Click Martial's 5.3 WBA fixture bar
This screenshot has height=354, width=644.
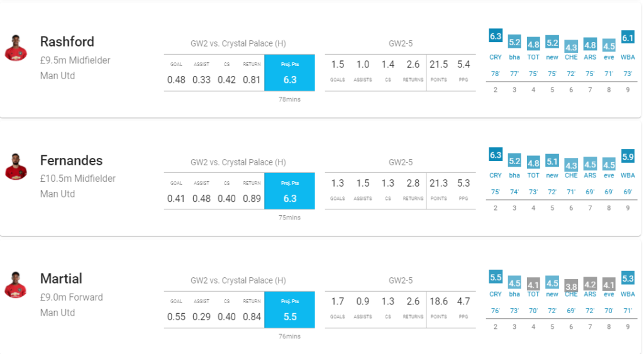pyautogui.click(x=628, y=277)
